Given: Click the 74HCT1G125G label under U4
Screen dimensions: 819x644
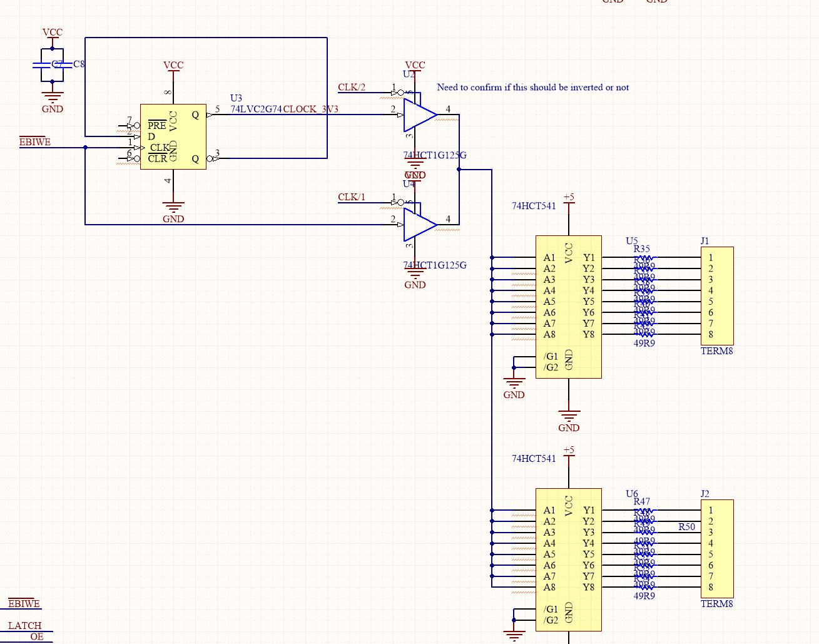Looking at the screenshot, I should click(x=435, y=265).
